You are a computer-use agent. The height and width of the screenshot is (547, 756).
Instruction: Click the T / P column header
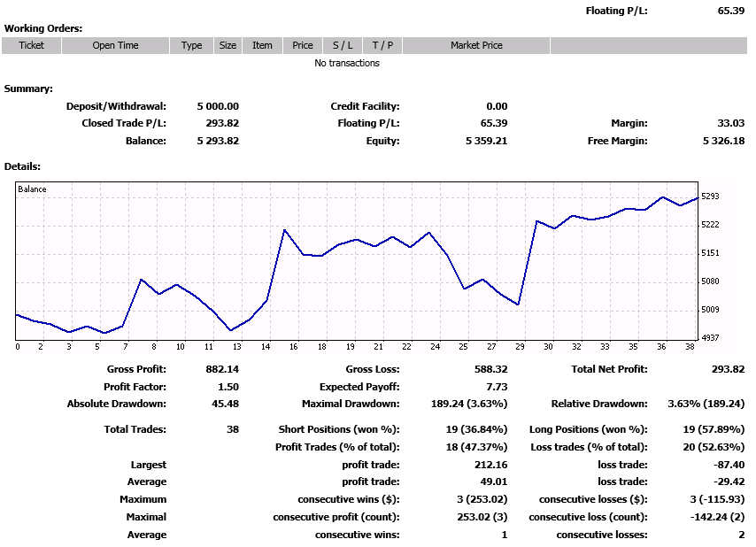[382, 45]
